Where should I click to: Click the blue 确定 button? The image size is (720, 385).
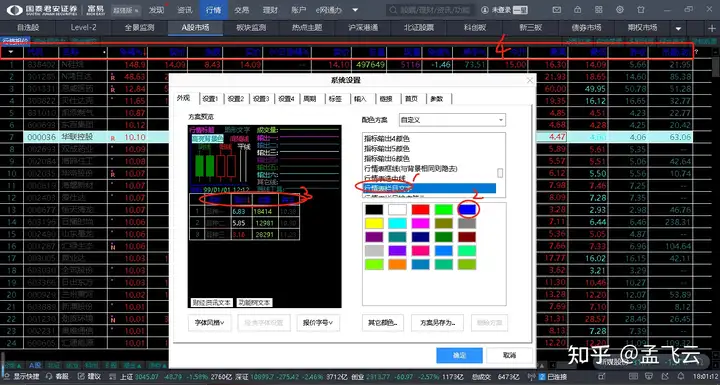point(459,356)
